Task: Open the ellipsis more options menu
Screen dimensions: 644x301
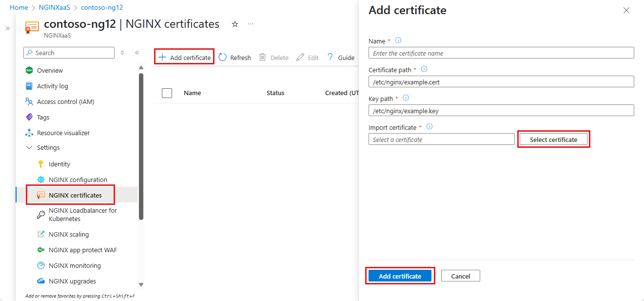Action: pos(251,24)
